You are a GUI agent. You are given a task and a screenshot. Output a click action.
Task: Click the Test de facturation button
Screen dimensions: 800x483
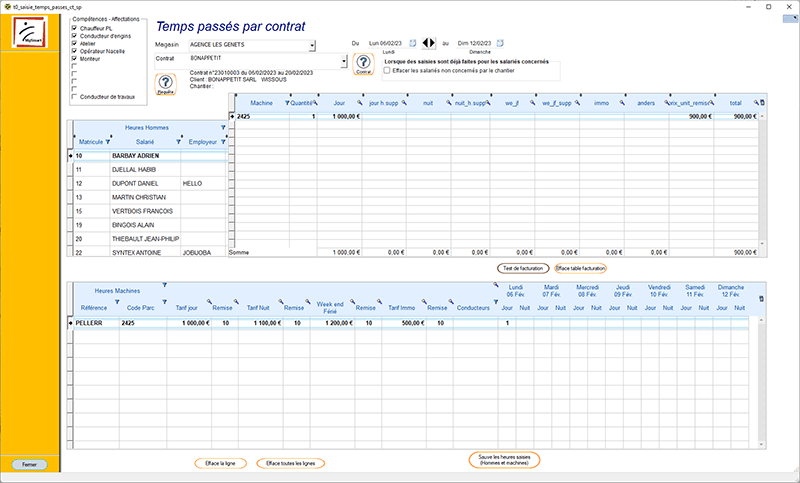(x=521, y=268)
